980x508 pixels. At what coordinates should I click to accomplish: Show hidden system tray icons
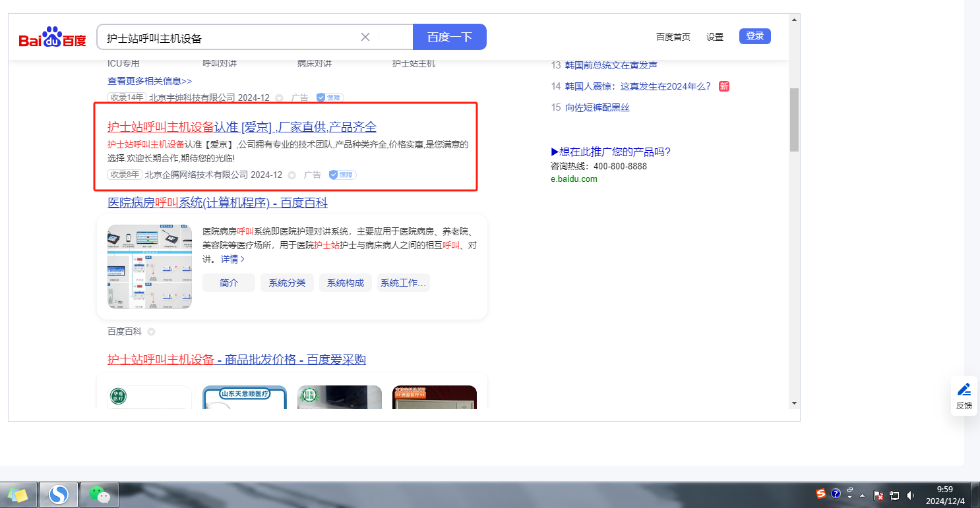pos(863,495)
